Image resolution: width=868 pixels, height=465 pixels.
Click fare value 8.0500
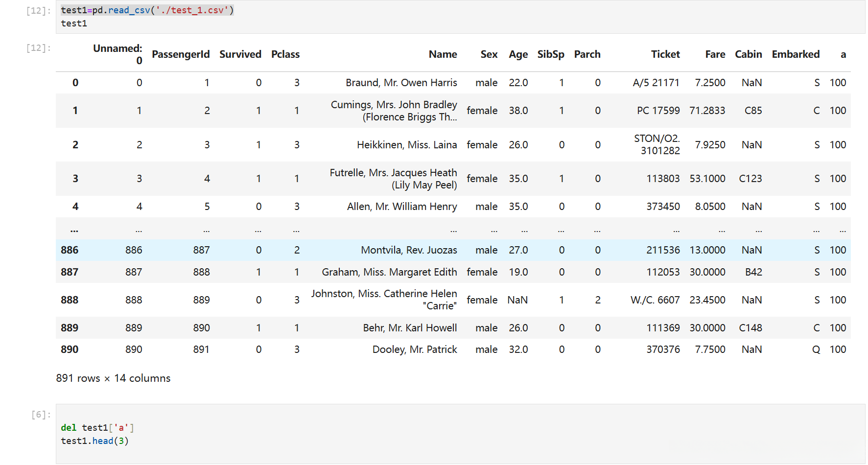(710, 207)
